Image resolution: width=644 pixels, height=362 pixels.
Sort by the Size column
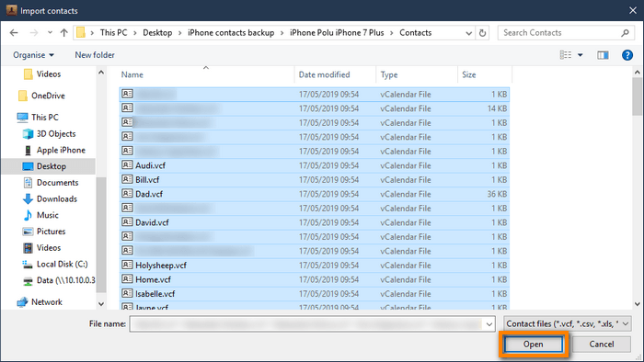click(x=485, y=74)
